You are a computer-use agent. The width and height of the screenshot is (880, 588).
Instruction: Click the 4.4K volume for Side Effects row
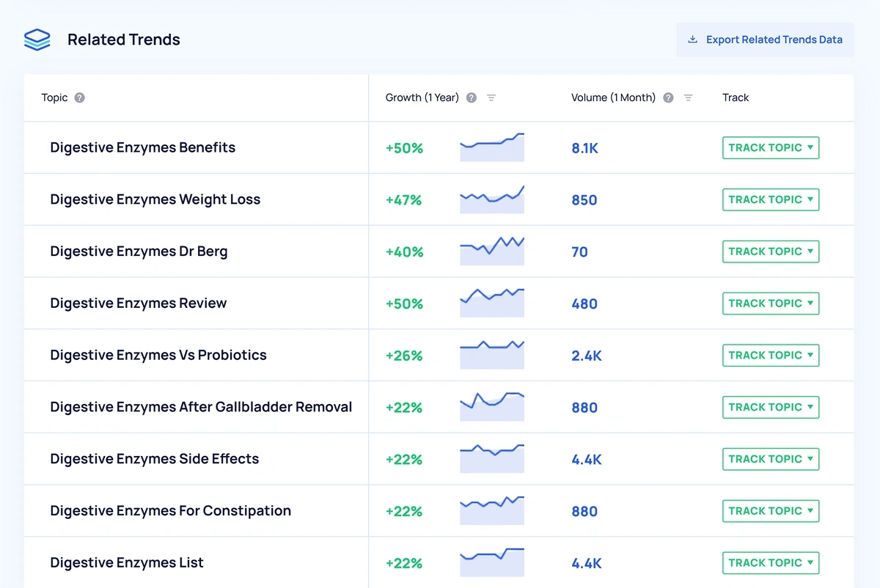pos(587,460)
